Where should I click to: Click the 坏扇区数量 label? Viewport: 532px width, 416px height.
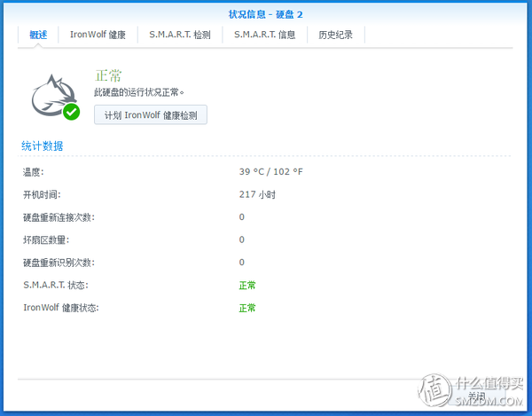pyautogui.click(x=46, y=240)
